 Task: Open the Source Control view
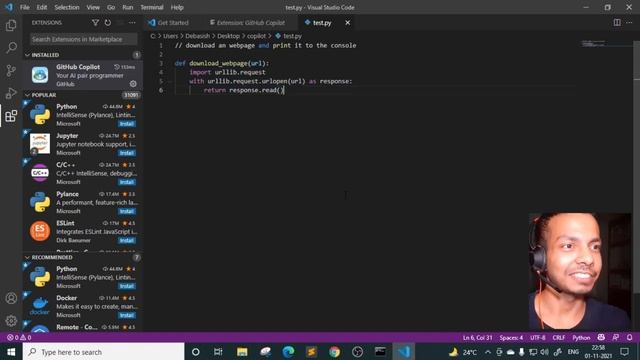pyautogui.click(x=11, y=71)
